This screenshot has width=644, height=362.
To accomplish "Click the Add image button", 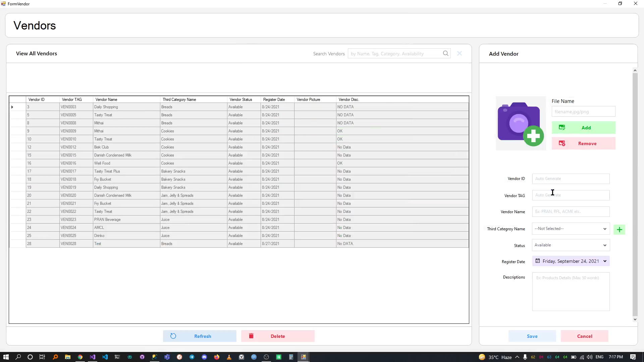I will (x=583, y=128).
